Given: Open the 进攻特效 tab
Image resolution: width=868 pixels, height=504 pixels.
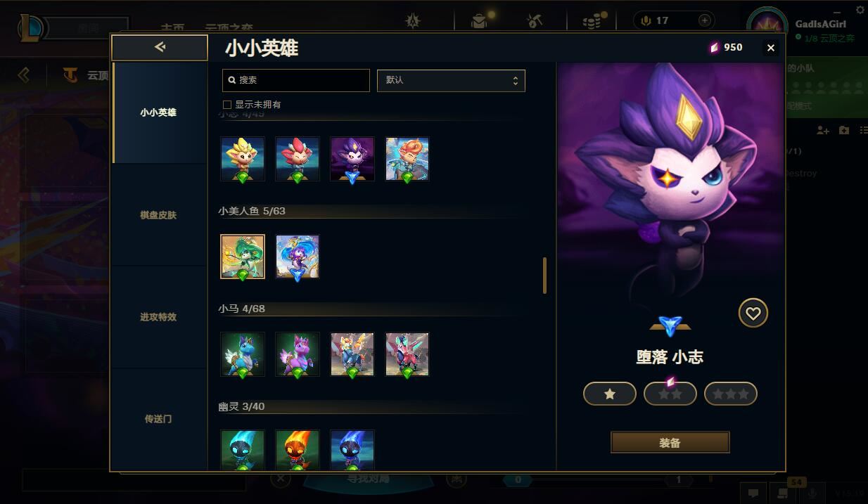Looking at the screenshot, I should point(158,317).
